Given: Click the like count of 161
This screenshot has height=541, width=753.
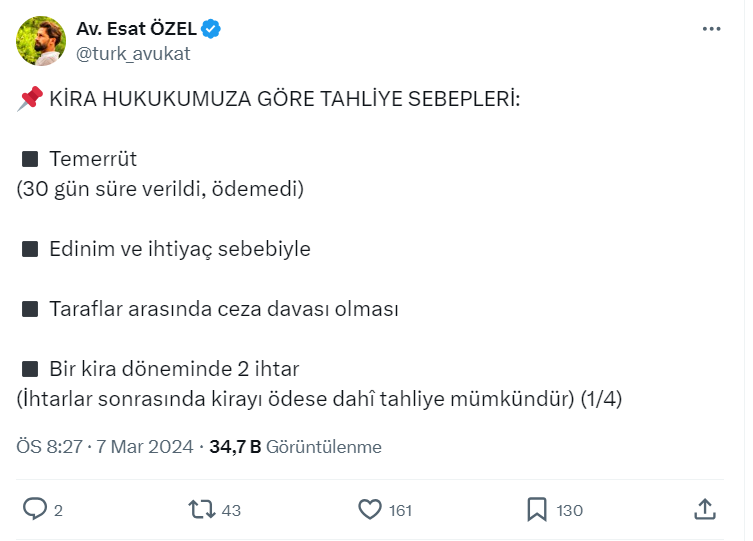Looking at the screenshot, I should [x=400, y=510].
